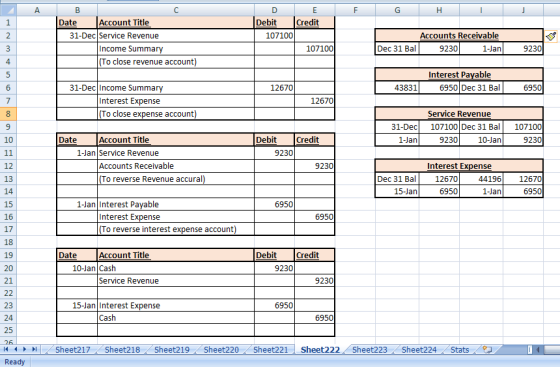The width and height of the screenshot is (560, 367).
Task: Select the 12670 debit cell in row 6
Action: [x=274, y=88]
